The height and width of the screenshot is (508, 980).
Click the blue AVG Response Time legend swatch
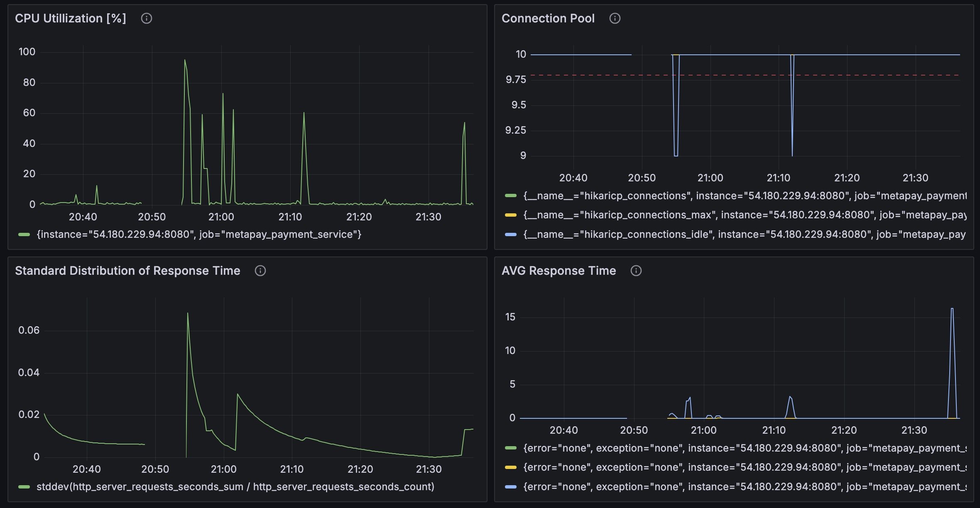(510, 487)
